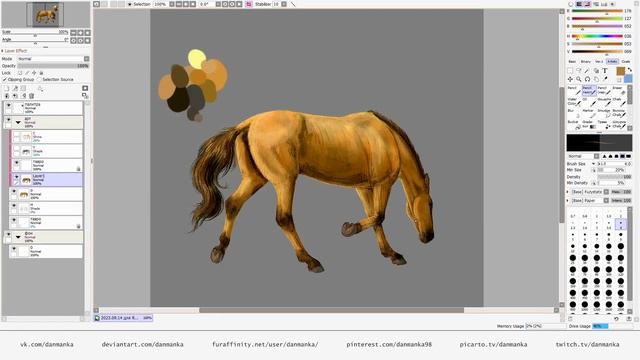Screen dimensions: 640x360
Task: Click the zoom 100% field in toolbar
Action: click(160, 4)
